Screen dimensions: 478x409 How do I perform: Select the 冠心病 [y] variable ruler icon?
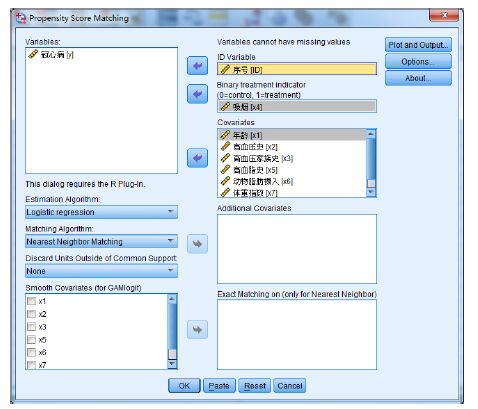(x=33, y=54)
